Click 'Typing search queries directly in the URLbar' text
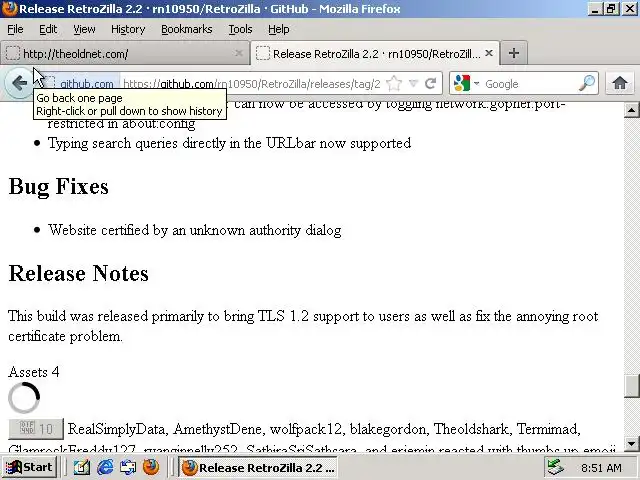This screenshot has height=480, width=640. tap(229, 143)
